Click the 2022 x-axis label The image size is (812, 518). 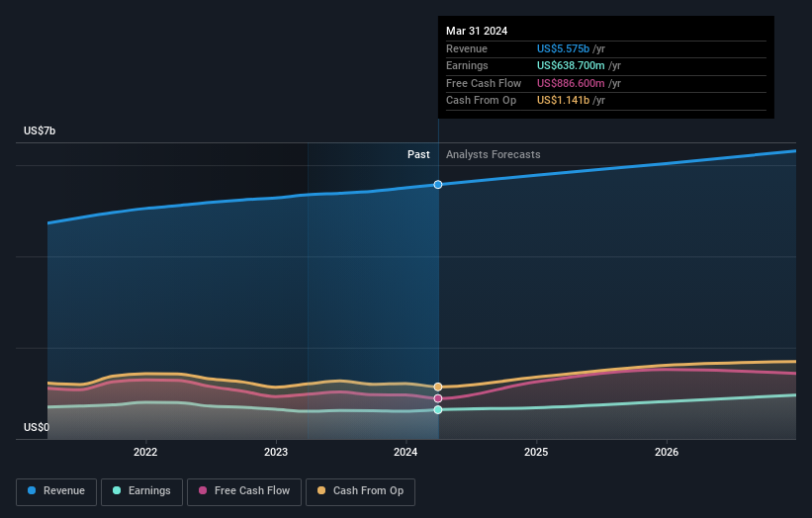[145, 452]
